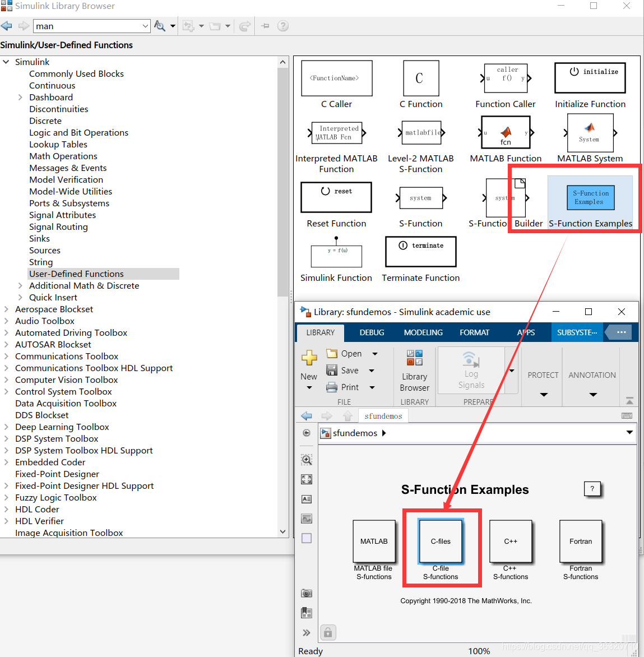Click sfundemos breadcrumb in address bar
Image resolution: width=644 pixels, height=657 pixels.
point(355,433)
